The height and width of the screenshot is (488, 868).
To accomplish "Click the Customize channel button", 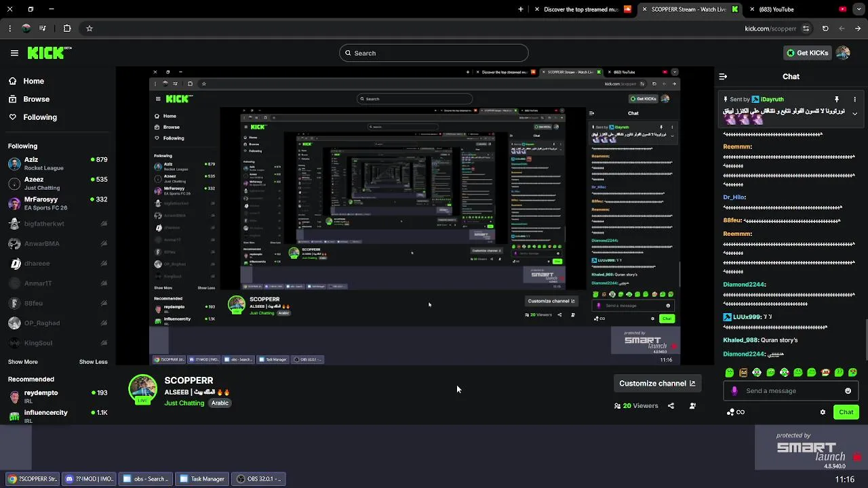I will (656, 384).
